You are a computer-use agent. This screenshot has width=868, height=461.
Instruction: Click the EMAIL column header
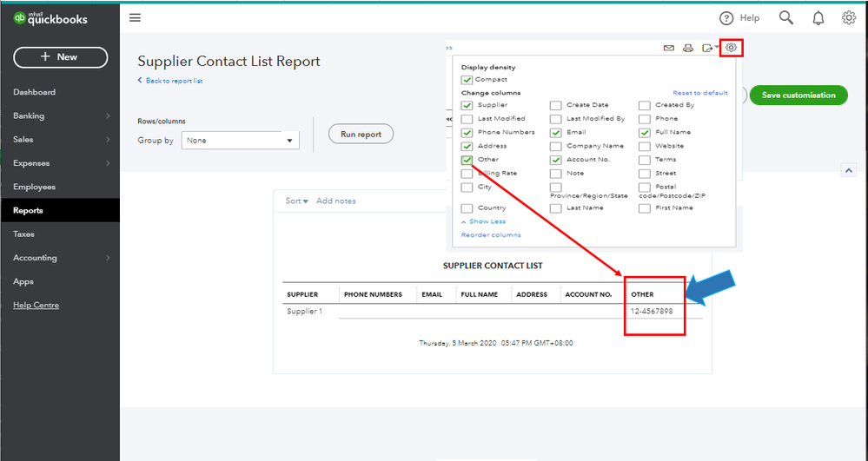pyautogui.click(x=432, y=294)
